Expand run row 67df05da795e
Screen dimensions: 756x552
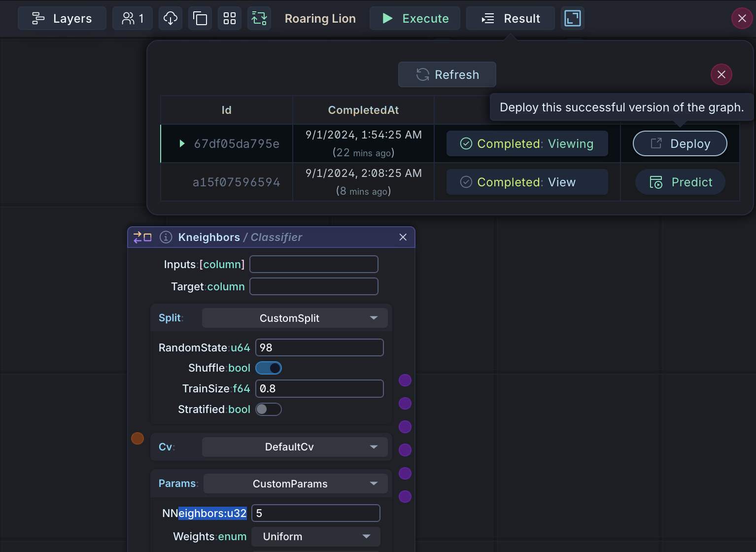pos(183,143)
